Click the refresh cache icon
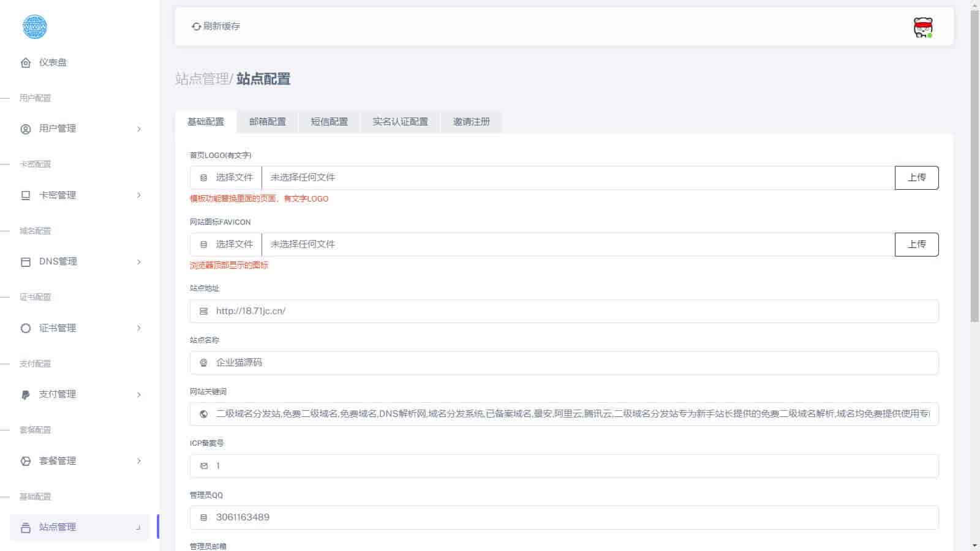Viewport: 980px width, 551px height. tap(196, 26)
